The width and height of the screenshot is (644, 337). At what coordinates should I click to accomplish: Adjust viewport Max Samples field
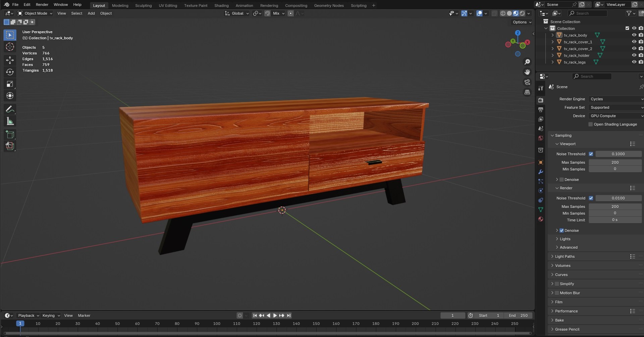(x=615, y=162)
